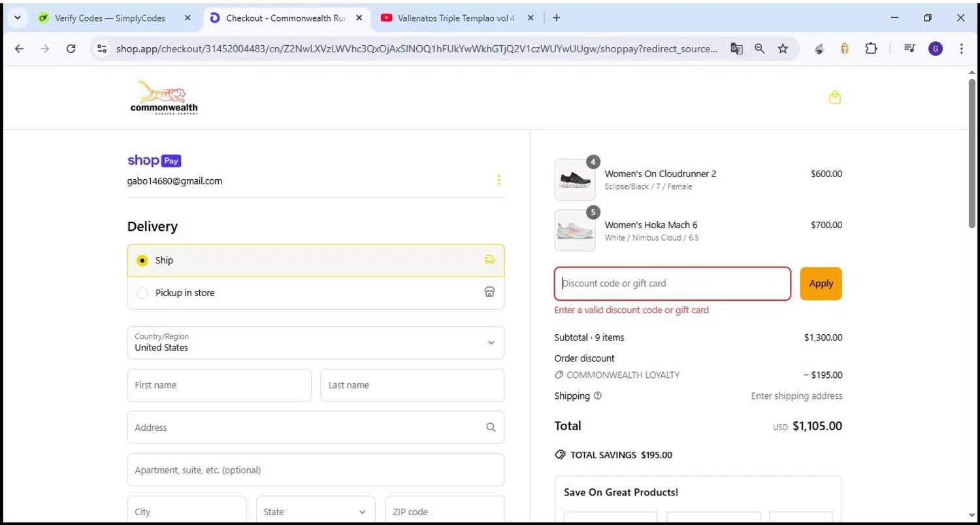The width and height of the screenshot is (980, 525).
Task: Select the Ship delivery option
Action: 316,260
